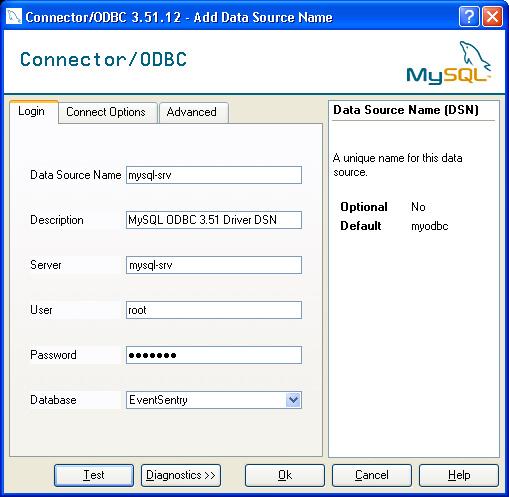The height and width of the screenshot is (497, 509).
Task: Click the 'No' value beside Optional
Action: point(418,207)
